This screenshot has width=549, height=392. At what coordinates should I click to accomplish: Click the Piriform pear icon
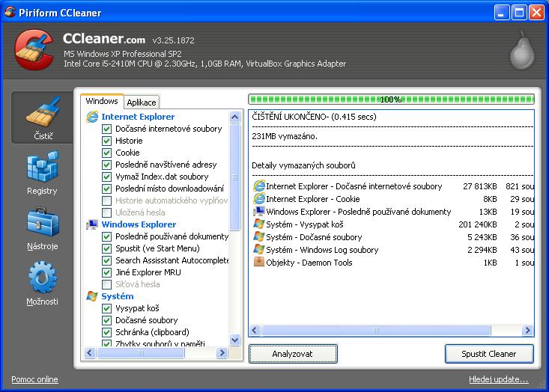click(x=521, y=51)
